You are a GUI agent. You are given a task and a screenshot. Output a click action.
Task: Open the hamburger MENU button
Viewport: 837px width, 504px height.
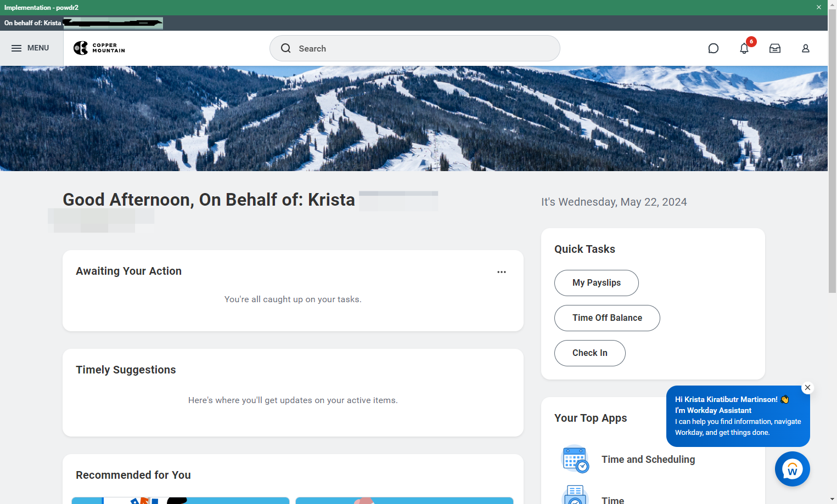coord(31,48)
